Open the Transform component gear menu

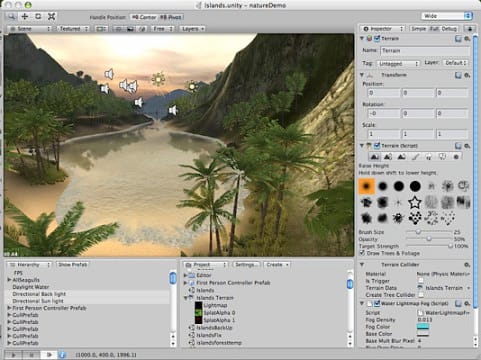[467, 75]
